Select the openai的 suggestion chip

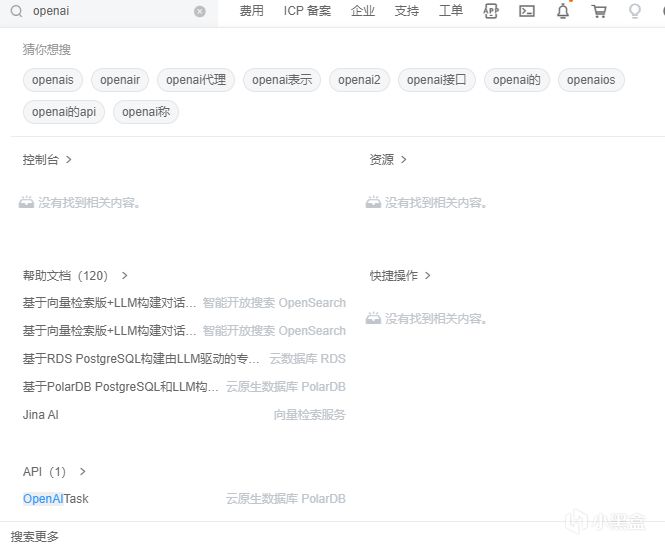(x=517, y=80)
